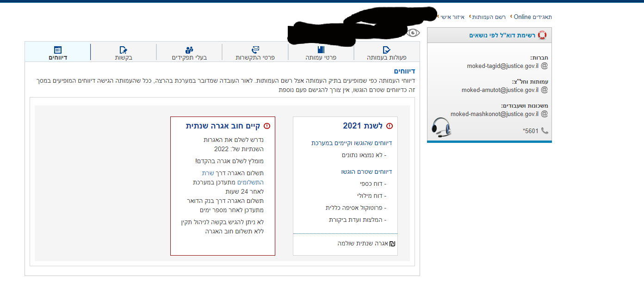Image resolution: width=644 pixels, height=294 pixels.
Task: Click the פרטי עמותה book icon
Action: coord(321,49)
